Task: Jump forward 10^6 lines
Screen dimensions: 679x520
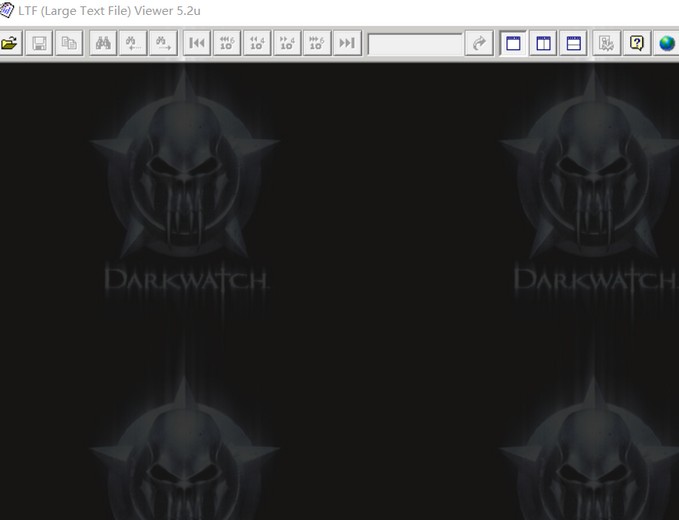Action: pyautogui.click(x=317, y=43)
